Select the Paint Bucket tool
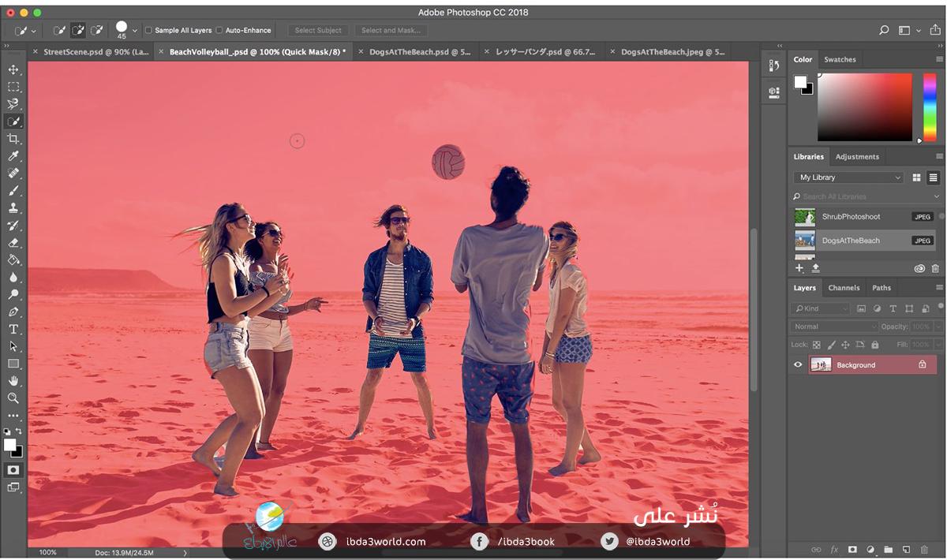This screenshot has width=947, height=560. [x=13, y=259]
